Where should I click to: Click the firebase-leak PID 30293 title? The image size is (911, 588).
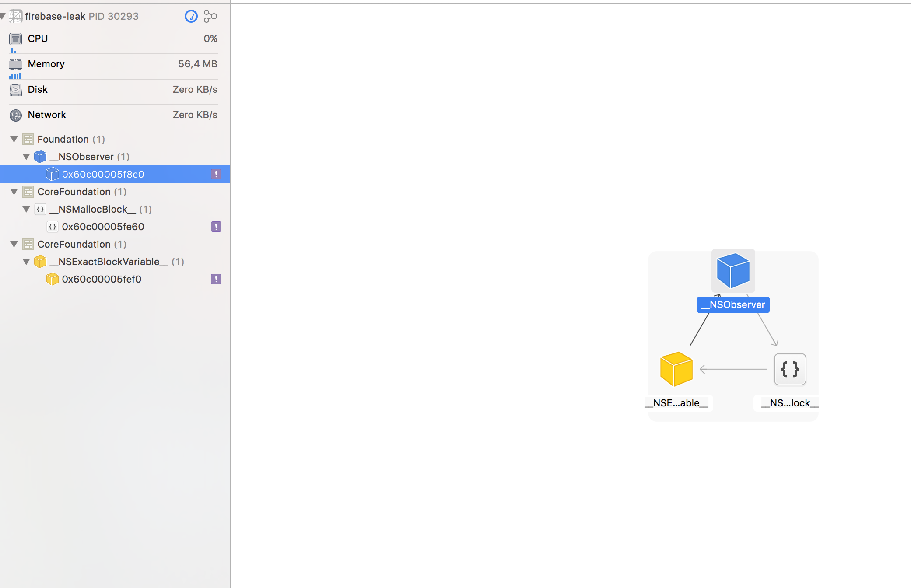82,16
